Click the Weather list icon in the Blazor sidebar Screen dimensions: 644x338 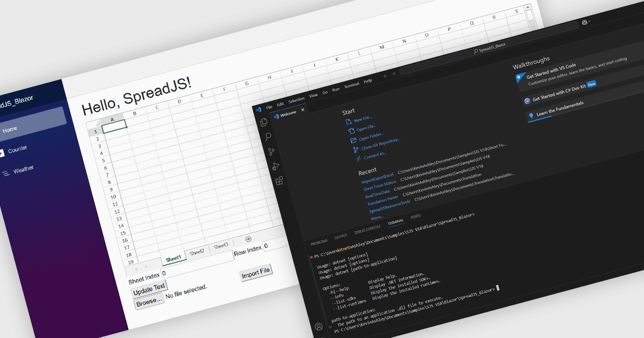pyautogui.click(x=5, y=173)
